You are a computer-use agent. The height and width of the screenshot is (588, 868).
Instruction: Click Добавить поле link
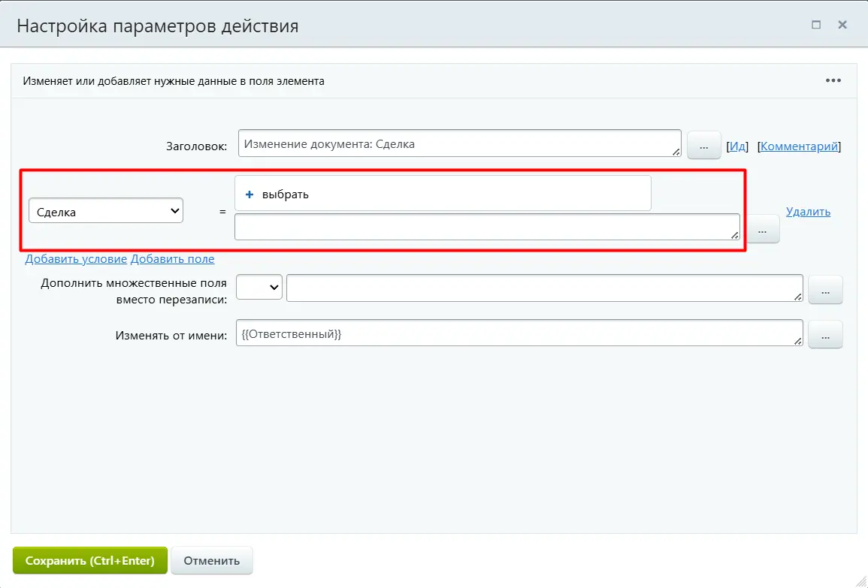coord(172,259)
